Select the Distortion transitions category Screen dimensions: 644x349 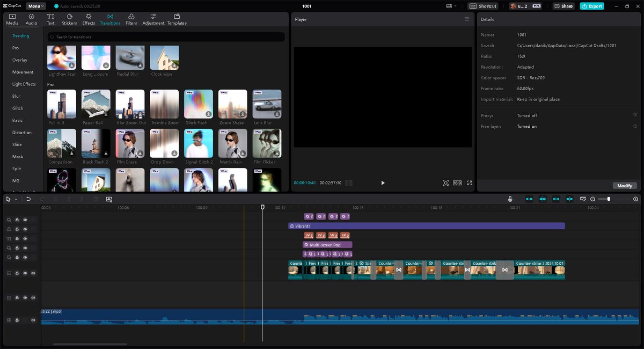click(22, 133)
